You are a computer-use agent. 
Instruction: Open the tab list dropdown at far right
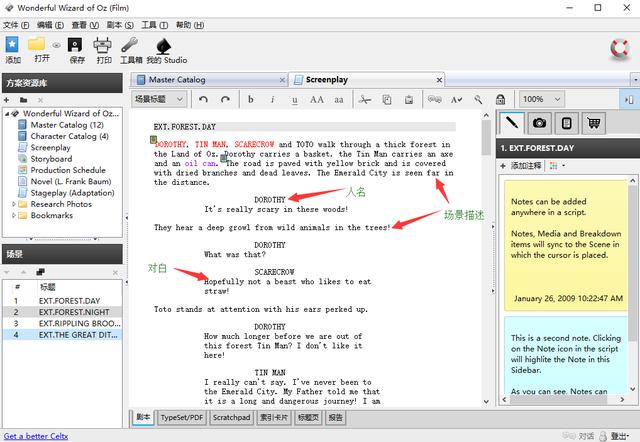(635, 79)
